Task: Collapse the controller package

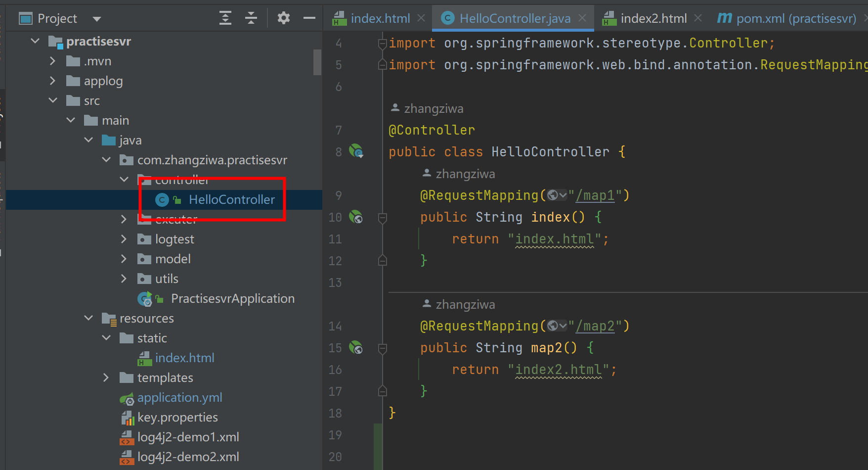Action: point(124,180)
